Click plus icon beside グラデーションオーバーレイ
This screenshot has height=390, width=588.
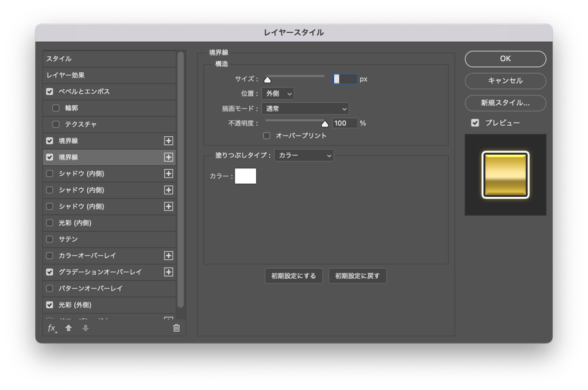[168, 272]
